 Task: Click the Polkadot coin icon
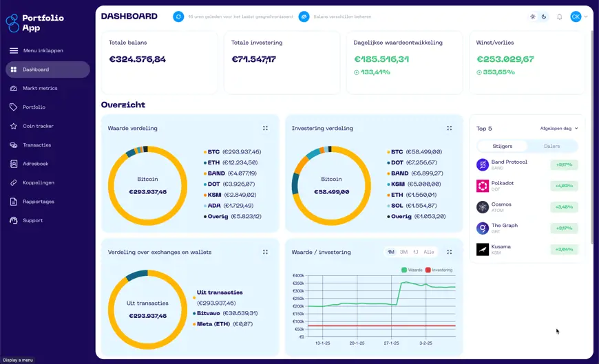coord(483,186)
